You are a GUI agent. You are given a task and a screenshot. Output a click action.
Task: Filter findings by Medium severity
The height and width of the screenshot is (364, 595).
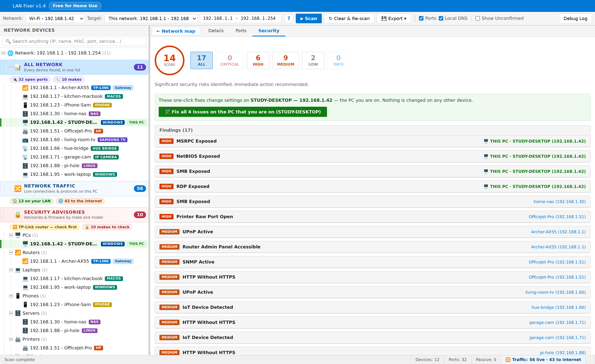[x=286, y=60]
